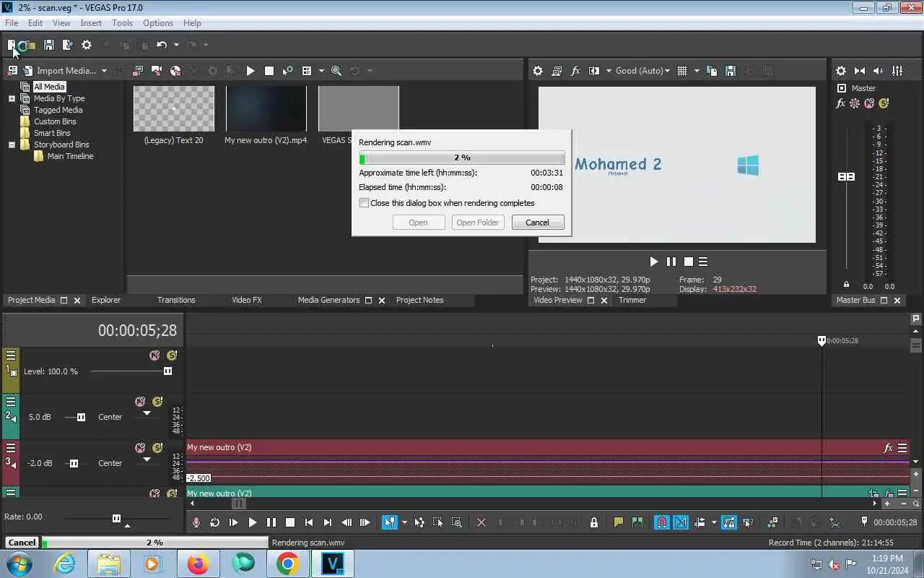Click the Render As icon next to Save

(68, 45)
